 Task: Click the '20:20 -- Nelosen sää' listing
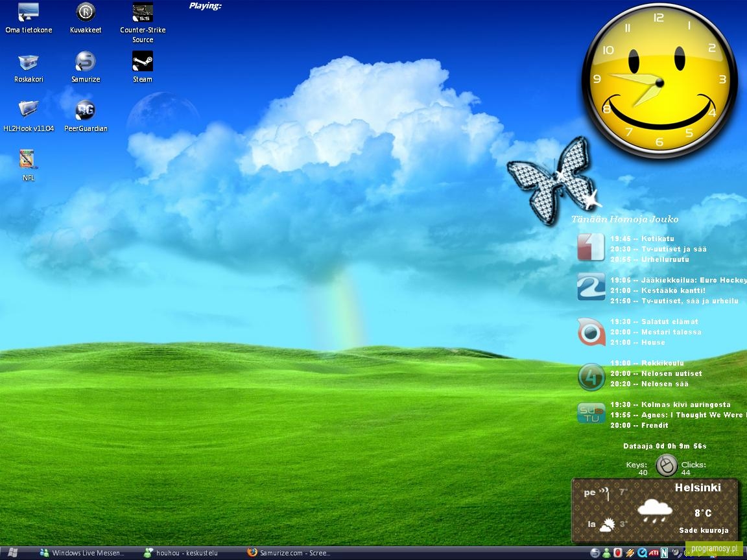pyautogui.click(x=649, y=384)
